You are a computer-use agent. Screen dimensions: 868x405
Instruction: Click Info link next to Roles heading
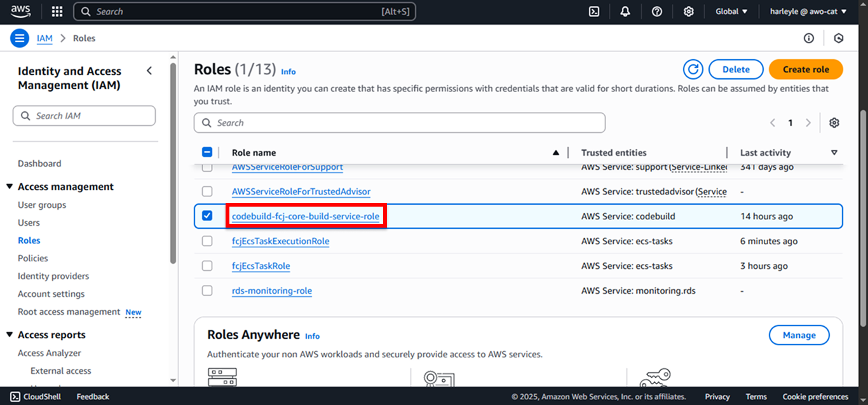pyautogui.click(x=288, y=72)
